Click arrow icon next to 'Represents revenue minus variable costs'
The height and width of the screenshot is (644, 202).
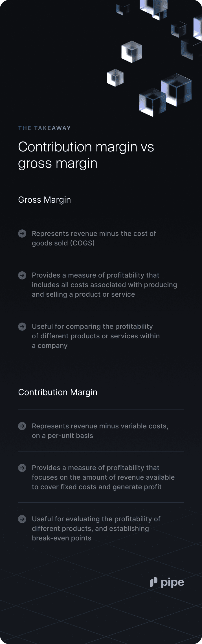pyautogui.click(x=22, y=426)
